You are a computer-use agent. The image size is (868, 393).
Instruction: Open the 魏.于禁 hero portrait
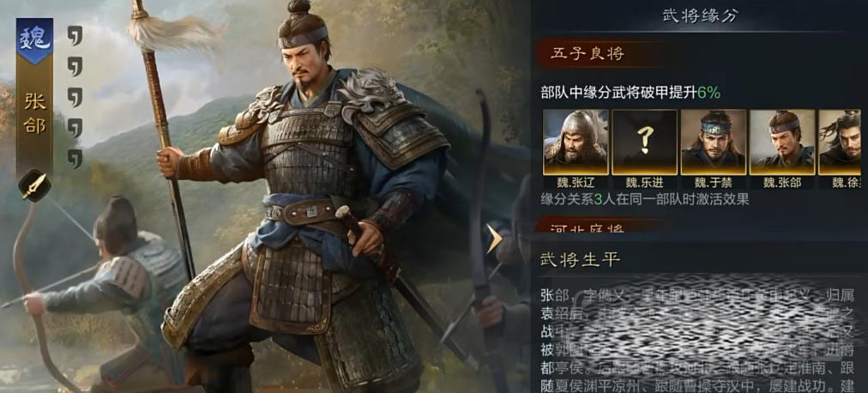(714, 142)
